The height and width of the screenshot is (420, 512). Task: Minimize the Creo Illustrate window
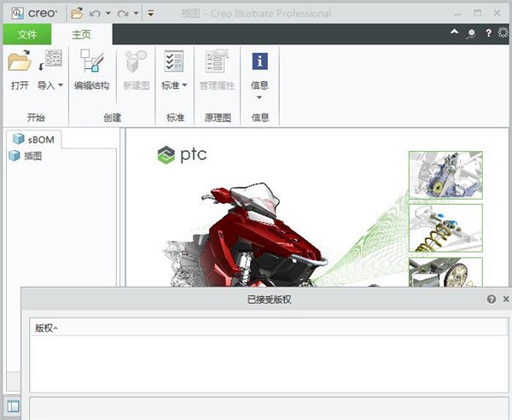point(457,14)
